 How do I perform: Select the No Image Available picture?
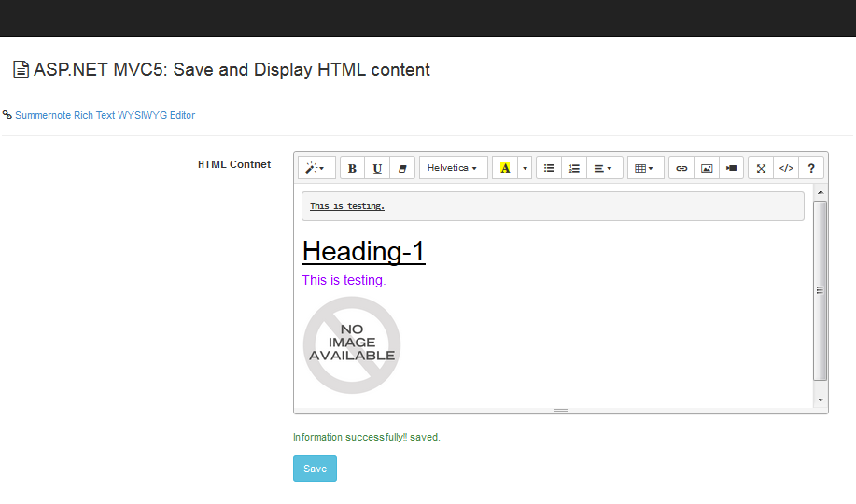352,345
